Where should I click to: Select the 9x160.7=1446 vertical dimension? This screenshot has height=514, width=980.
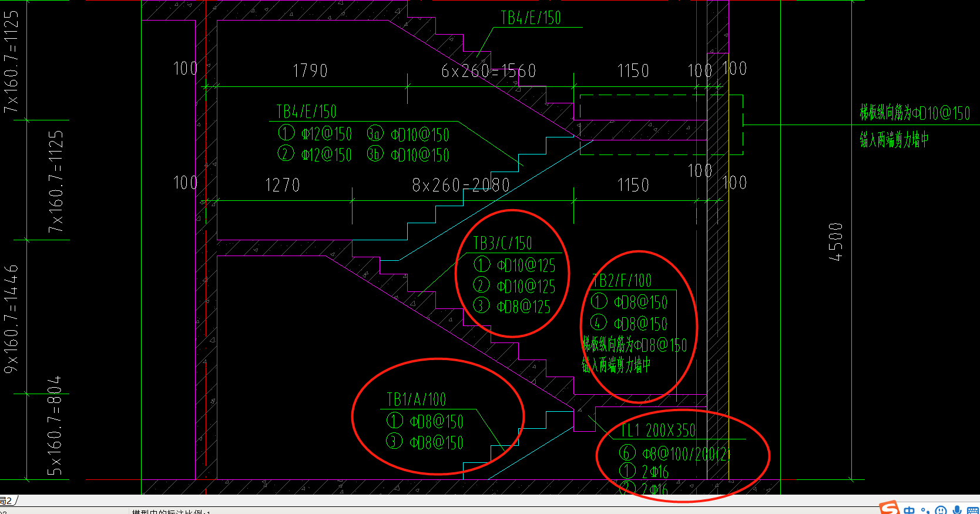click(12, 319)
